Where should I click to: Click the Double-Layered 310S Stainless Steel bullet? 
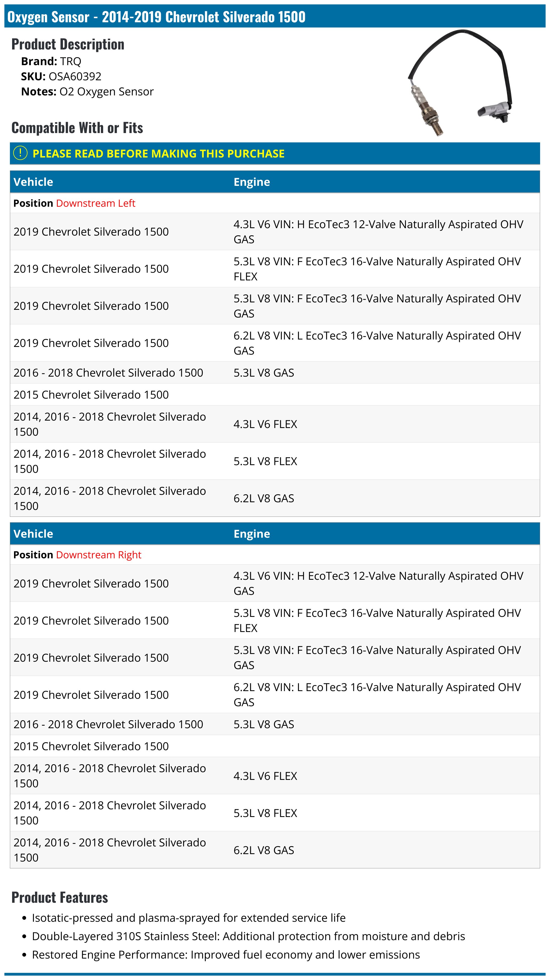tap(249, 936)
